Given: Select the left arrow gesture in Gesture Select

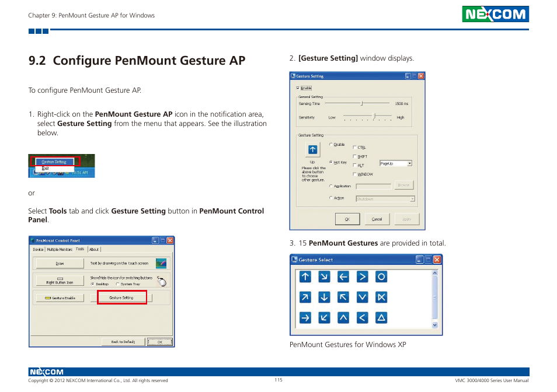Looking at the screenshot, I should [x=343, y=276].
